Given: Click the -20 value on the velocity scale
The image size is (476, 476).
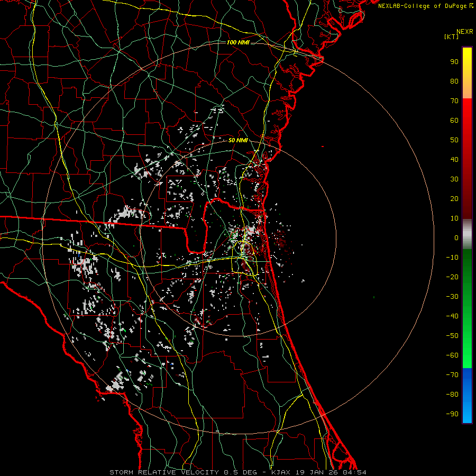Looking at the screenshot, I should click(x=452, y=277).
